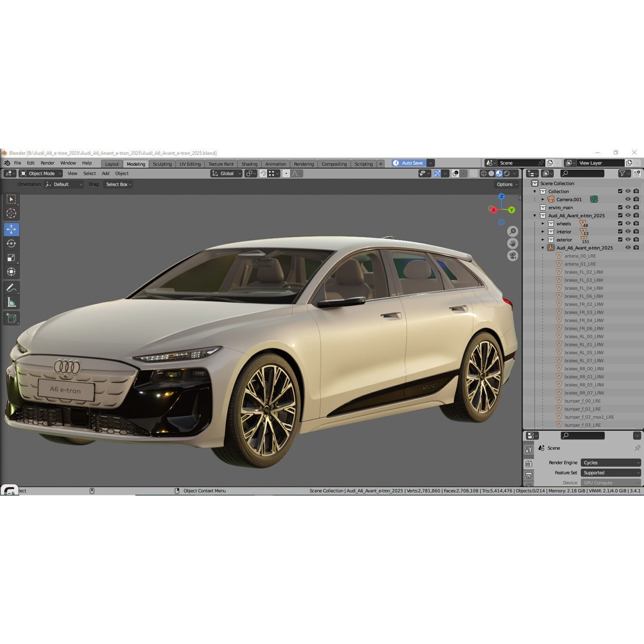644x644 pixels.
Task: Switch to the Shading workspace tab
Action: tap(249, 164)
